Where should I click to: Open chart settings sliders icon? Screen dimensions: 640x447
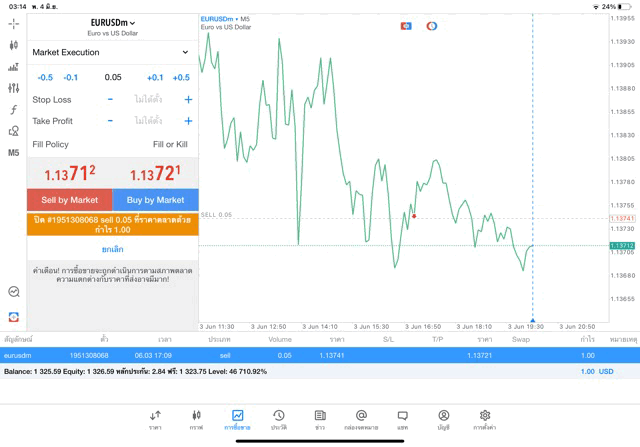[x=14, y=88]
